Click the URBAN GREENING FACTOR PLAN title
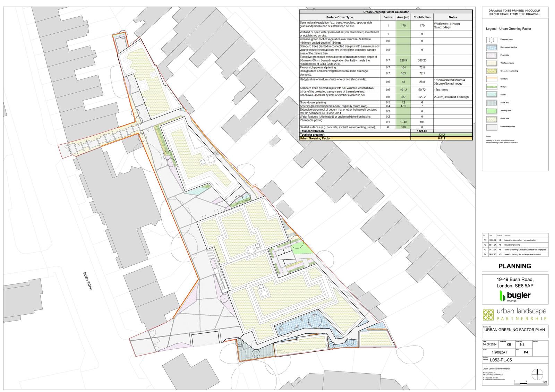Viewport: 555px width, 392px height. point(515,330)
